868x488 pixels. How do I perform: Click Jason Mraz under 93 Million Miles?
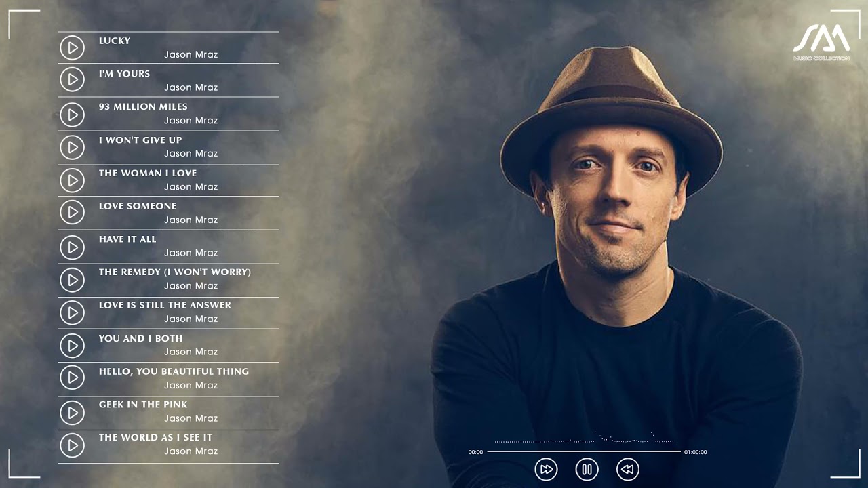click(191, 120)
